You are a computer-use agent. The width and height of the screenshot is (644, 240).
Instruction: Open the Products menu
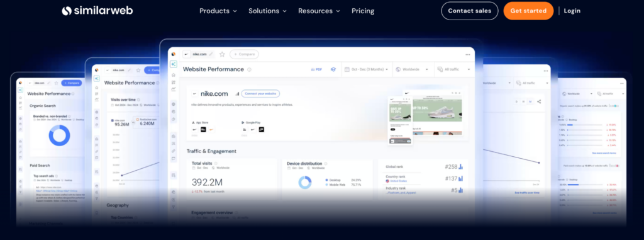click(218, 11)
